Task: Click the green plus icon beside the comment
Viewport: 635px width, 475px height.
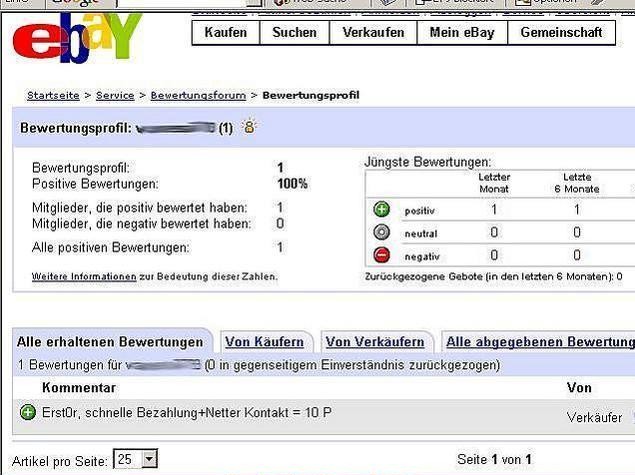Action: click(x=27, y=411)
